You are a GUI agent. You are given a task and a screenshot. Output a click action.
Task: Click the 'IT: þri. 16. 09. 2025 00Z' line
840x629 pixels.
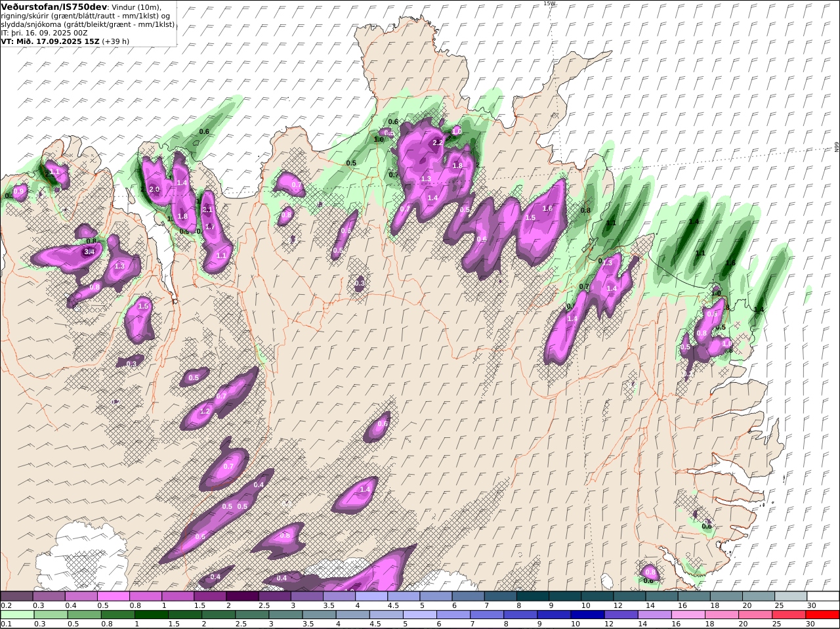pos(43,33)
